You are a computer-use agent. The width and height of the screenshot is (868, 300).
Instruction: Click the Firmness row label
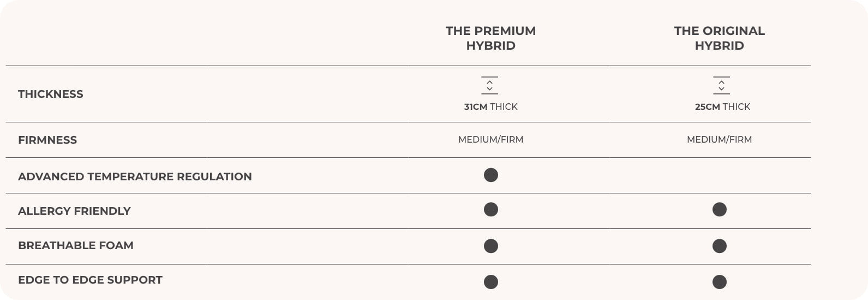click(x=47, y=140)
